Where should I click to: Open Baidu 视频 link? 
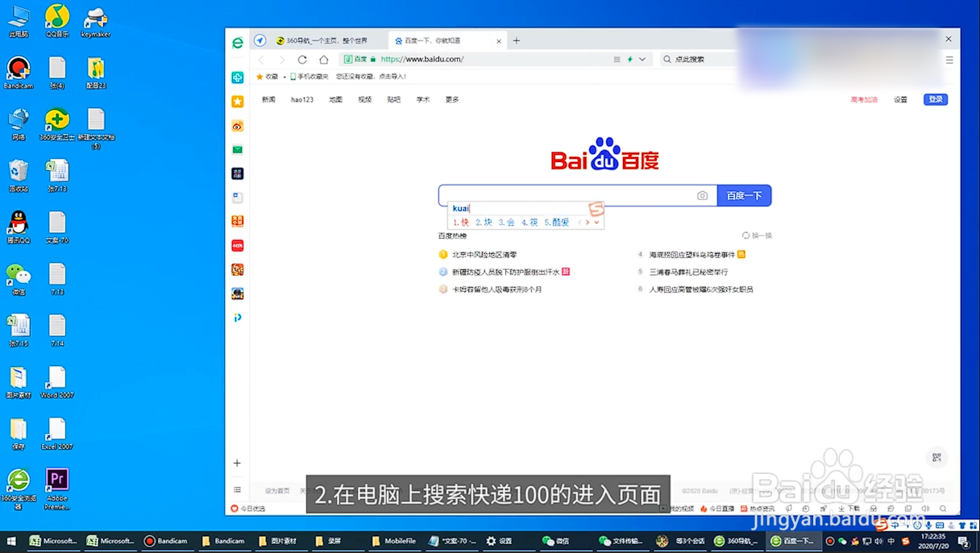(365, 100)
